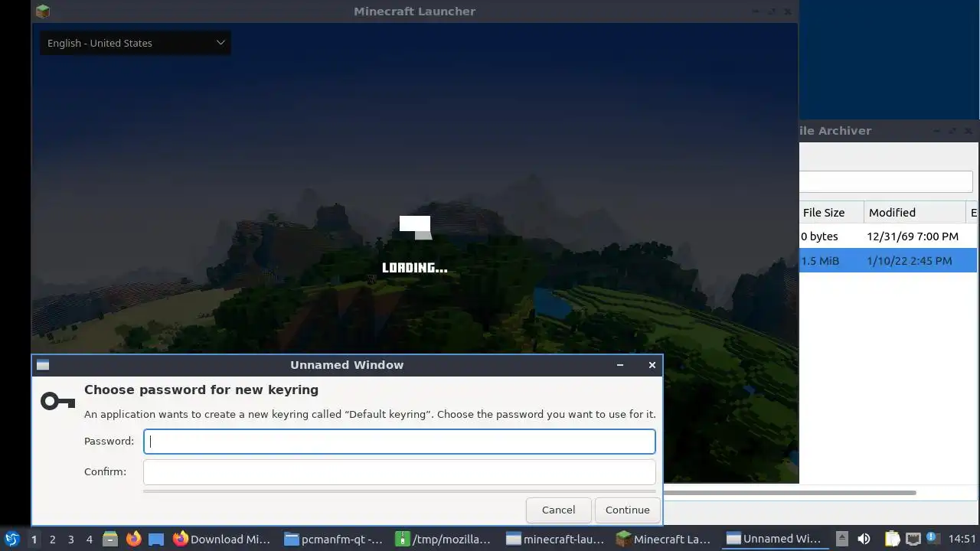Image resolution: width=980 pixels, height=551 pixels.
Task: Launch Firefox from quick launch icon
Action: point(133,539)
